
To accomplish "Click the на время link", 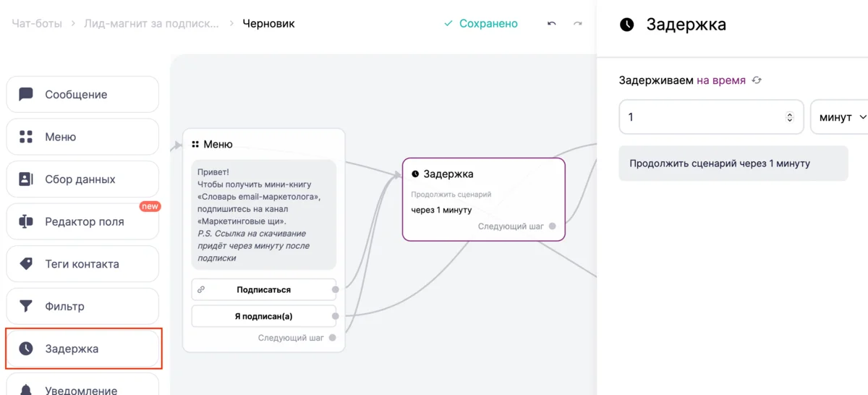I will point(720,80).
